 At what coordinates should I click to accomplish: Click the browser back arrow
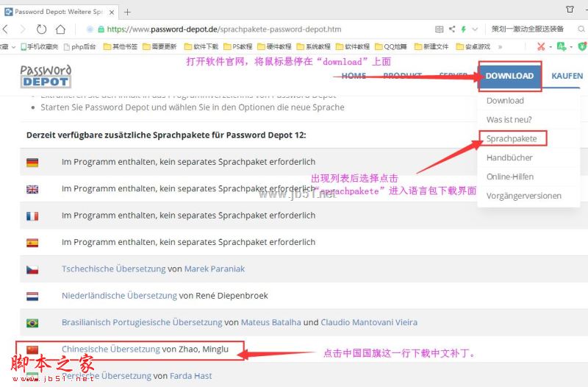5,29
